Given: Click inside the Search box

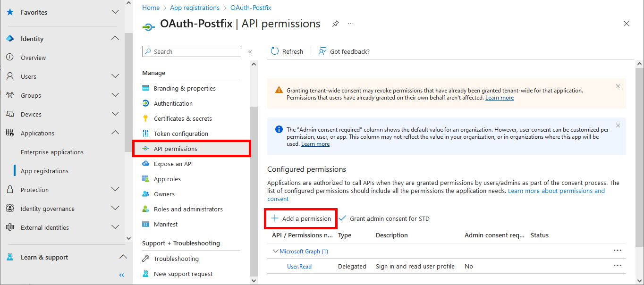Looking at the screenshot, I should [191, 51].
